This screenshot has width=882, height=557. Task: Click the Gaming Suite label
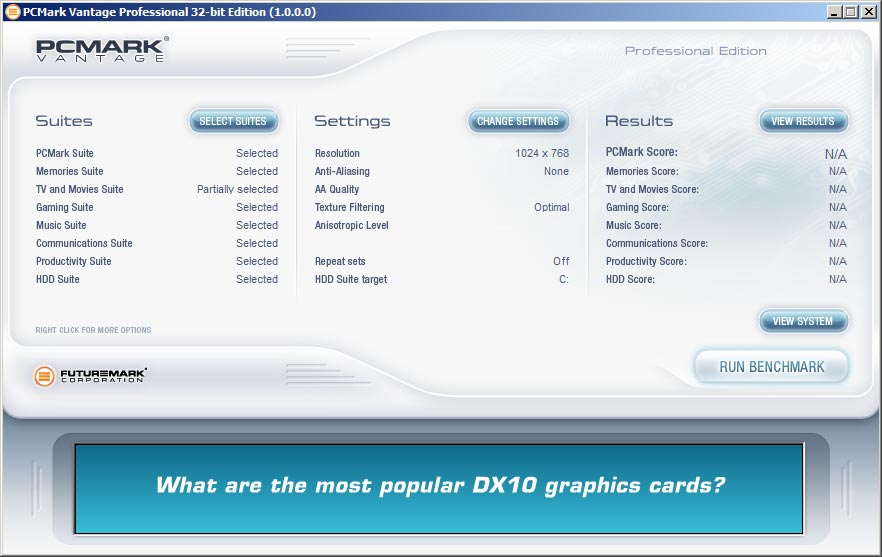65,207
